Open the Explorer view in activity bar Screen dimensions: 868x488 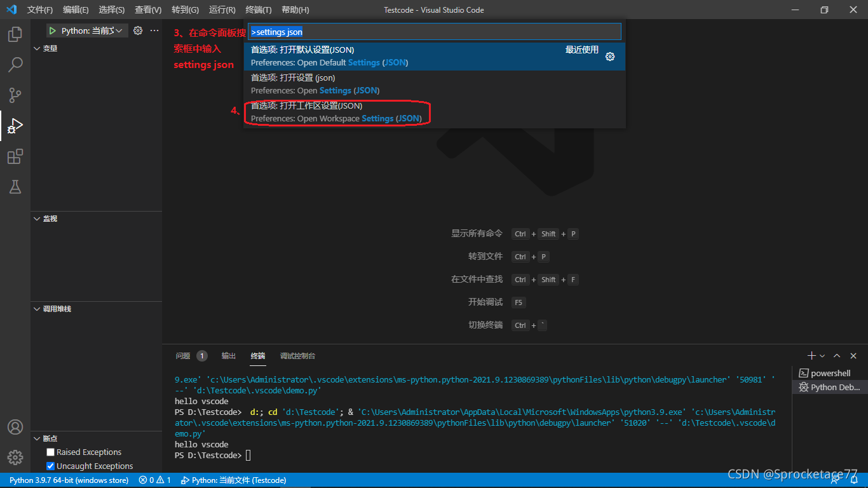[15, 34]
